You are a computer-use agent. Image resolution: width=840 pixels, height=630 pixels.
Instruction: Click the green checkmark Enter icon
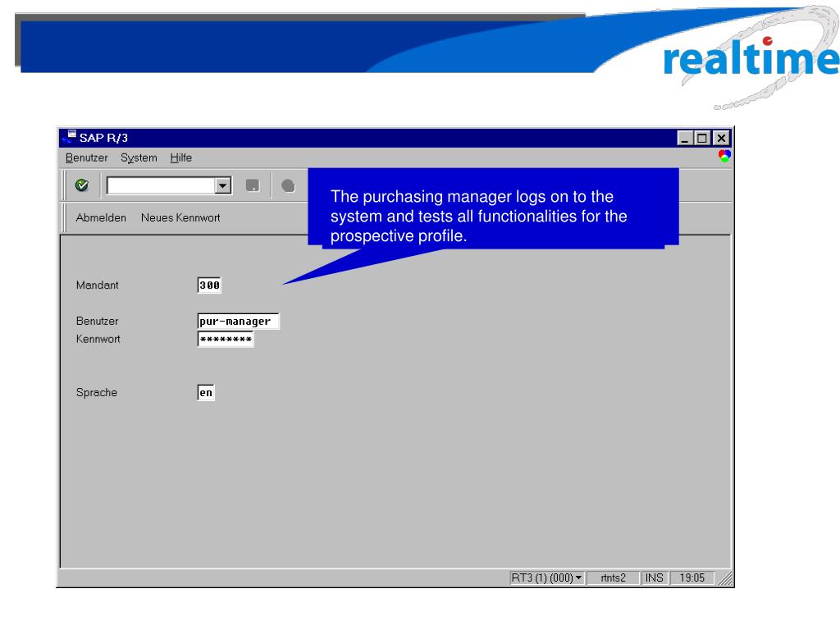82,185
